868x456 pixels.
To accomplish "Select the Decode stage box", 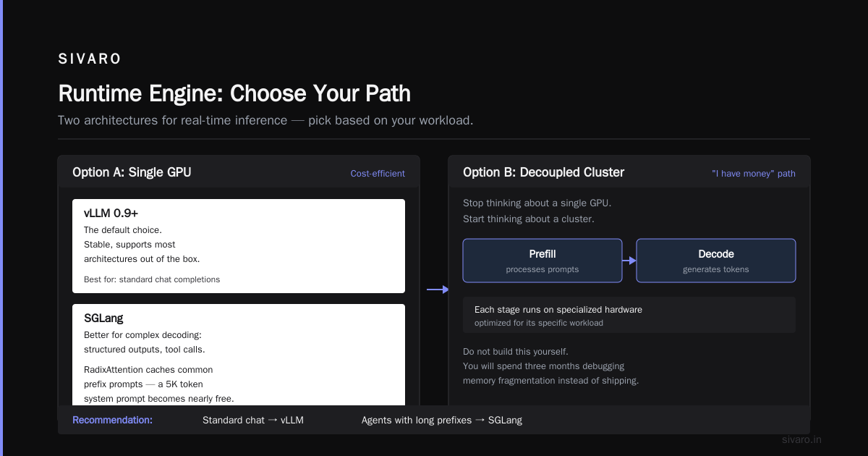I will coord(716,261).
